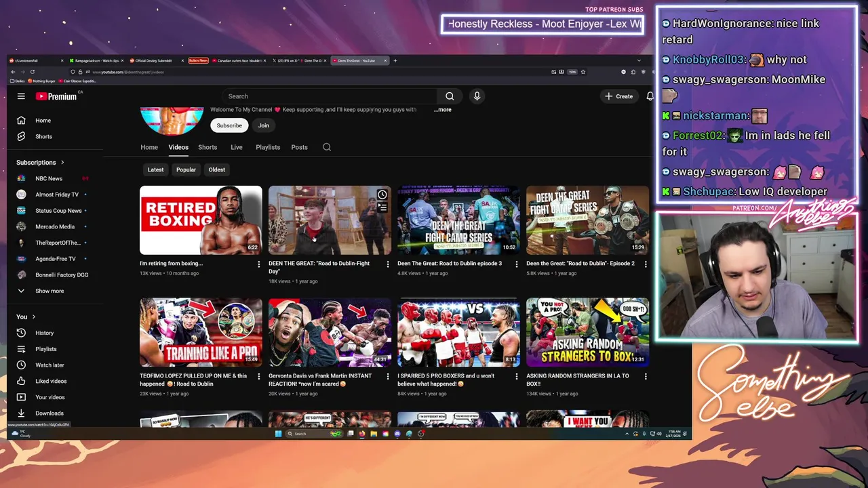This screenshot has width=868, height=488.
Task: Click the YouTube Premium logo
Action: pos(58,96)
